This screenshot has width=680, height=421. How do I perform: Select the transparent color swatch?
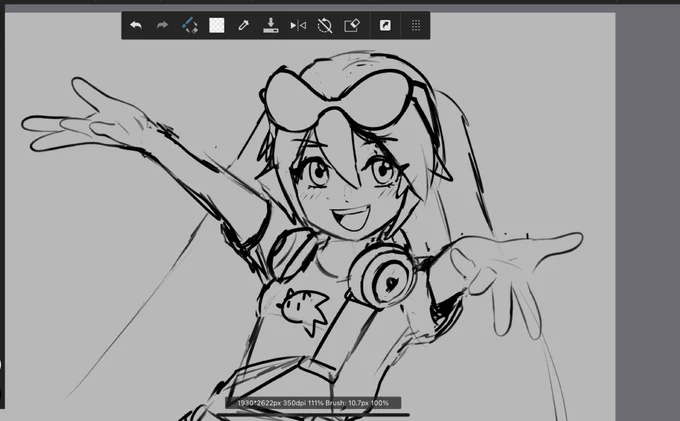[x=217, y=25]
